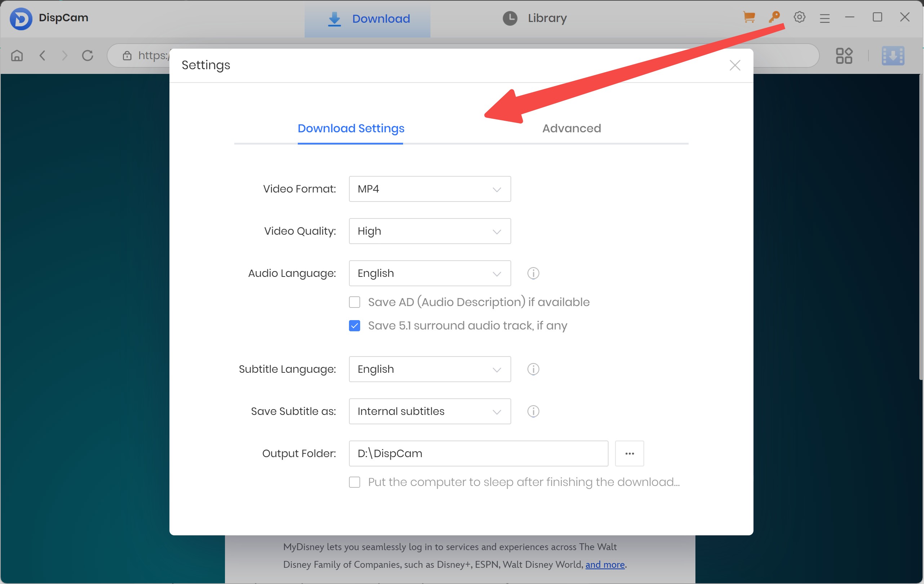Click the 'Video Format:' label
This screenshot has height=584, width=924.
(x=299, y=189)
